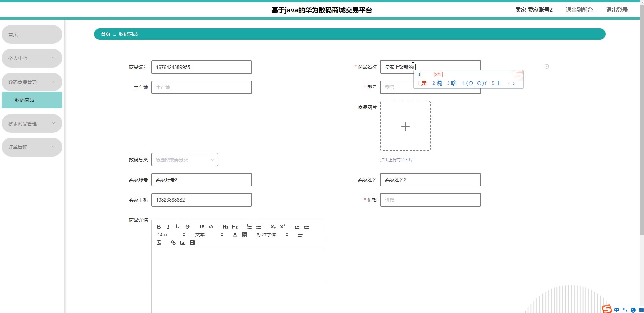The width and height of the screenshot is (644, 313).
Task: Open the text alignment options
Action: click(x=300, y=235)
